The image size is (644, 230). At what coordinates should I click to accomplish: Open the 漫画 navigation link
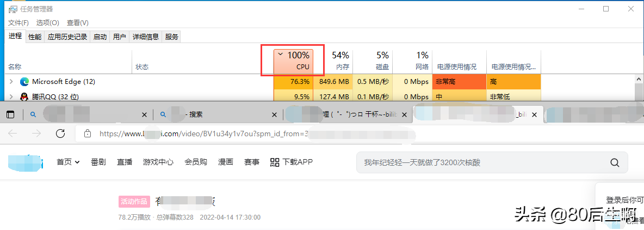(x=226, y=162)
